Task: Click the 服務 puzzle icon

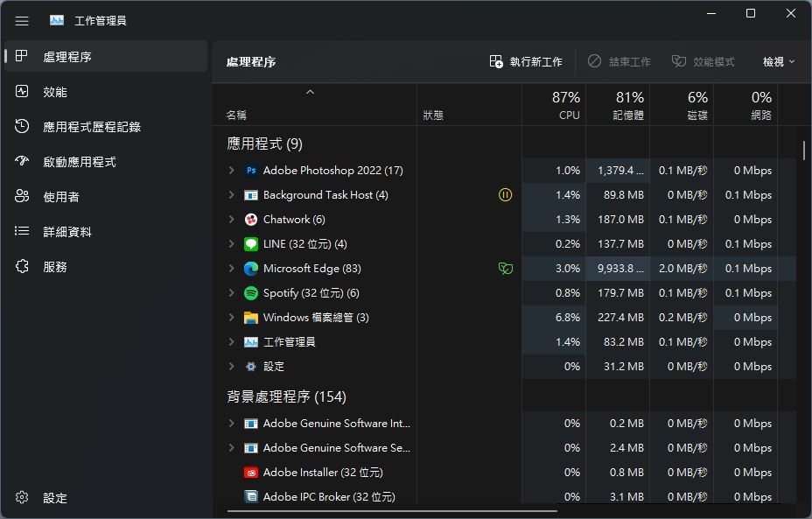Action: click(22, 266)
